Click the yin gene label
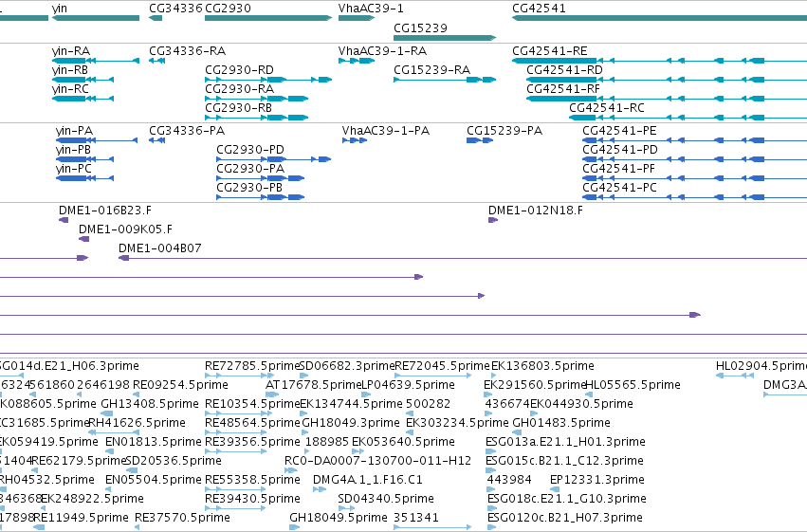807x532 pixels. tap(59, 9)
